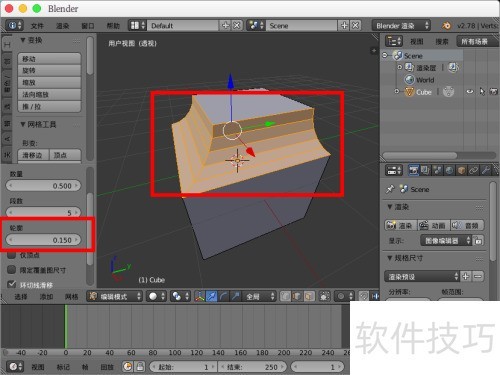This screenshot has height=375, width=500.
Task: Open the Info editor type selector
Action: (x=14, y=25)
